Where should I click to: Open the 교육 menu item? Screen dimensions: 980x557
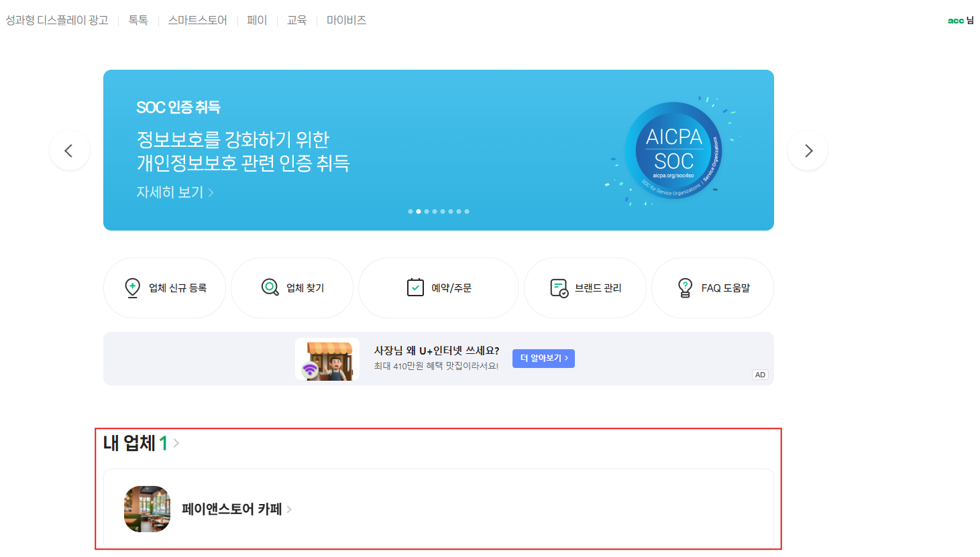coord(297,20)
